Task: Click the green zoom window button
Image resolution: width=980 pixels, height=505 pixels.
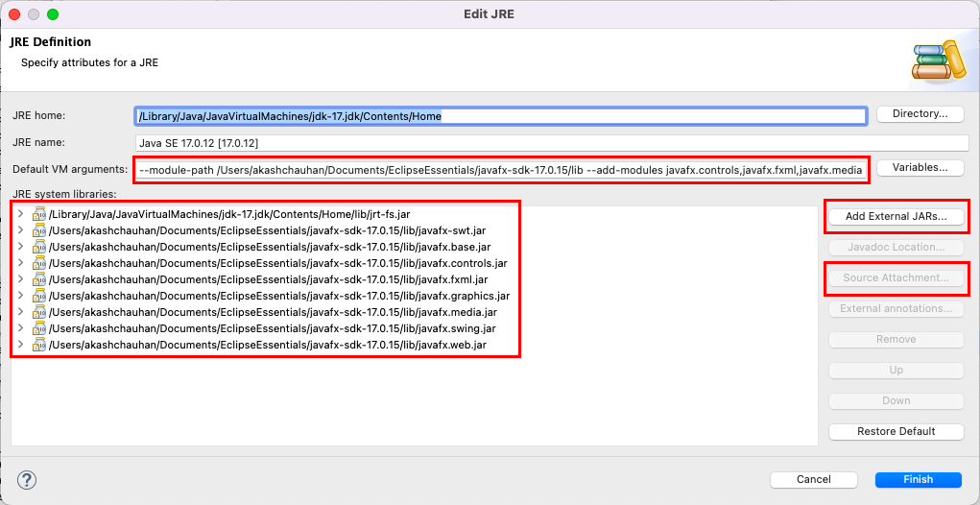Action: click(x=53, y=13)
